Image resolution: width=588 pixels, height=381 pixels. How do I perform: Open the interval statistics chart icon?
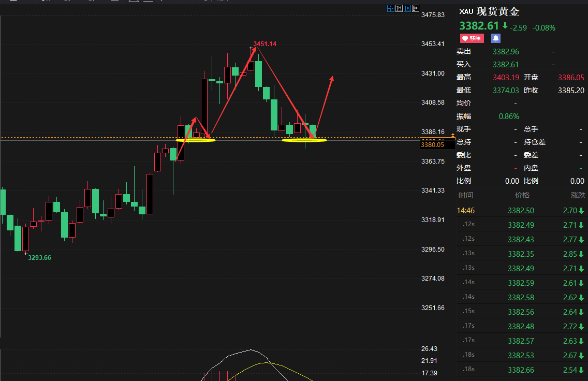pos(399,8)
